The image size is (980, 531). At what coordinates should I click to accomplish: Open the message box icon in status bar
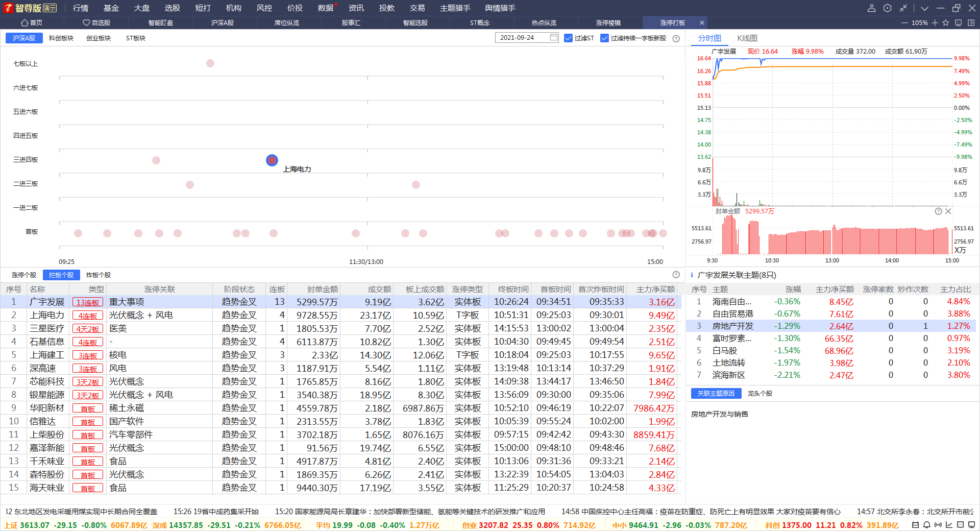[x=960, y=525]
